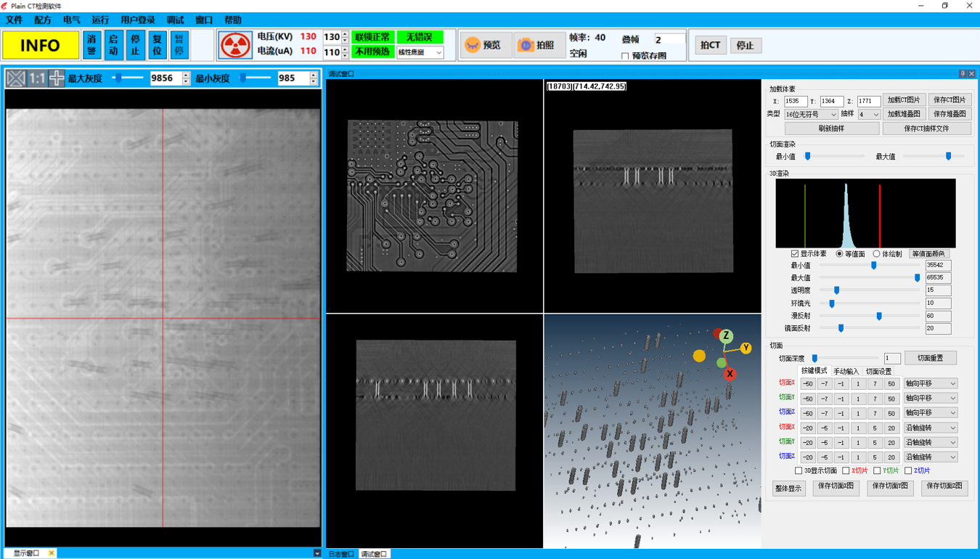This screenshot has width=980, height=559.
Task: Expand the 抽样 value dropdown
Action: 869,115
